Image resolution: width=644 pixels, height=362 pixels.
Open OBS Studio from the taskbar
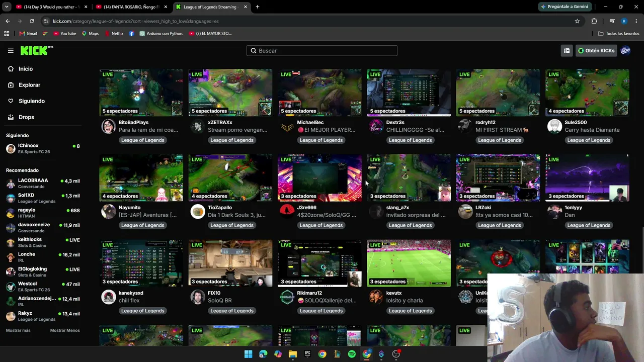coord(396,354)
